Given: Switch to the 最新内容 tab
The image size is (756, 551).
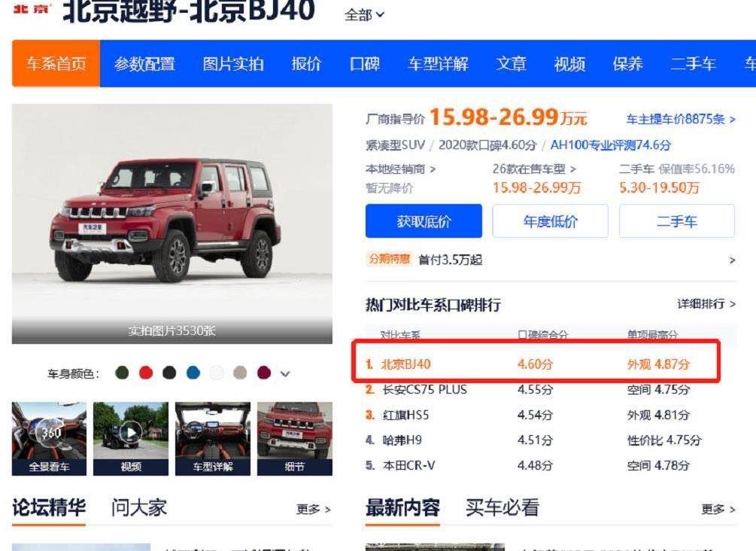Looking at the screenshot, I should point(402,508).
